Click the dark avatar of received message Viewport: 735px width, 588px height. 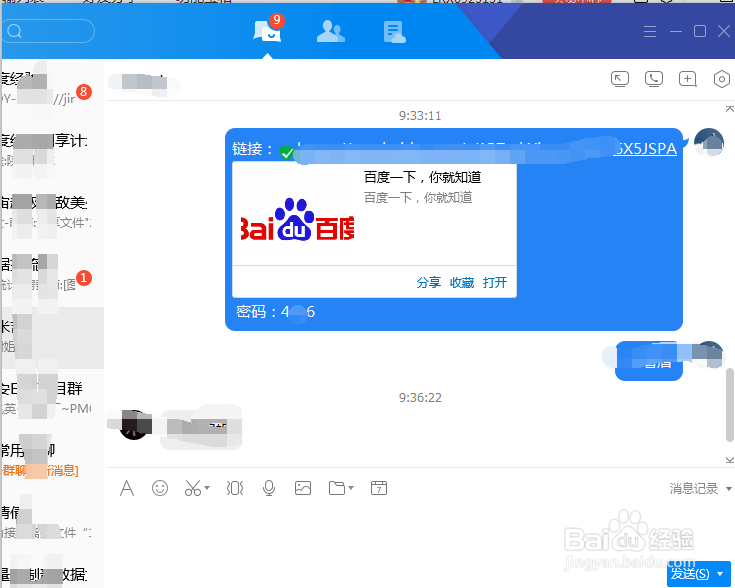click(x=134, y=425)
